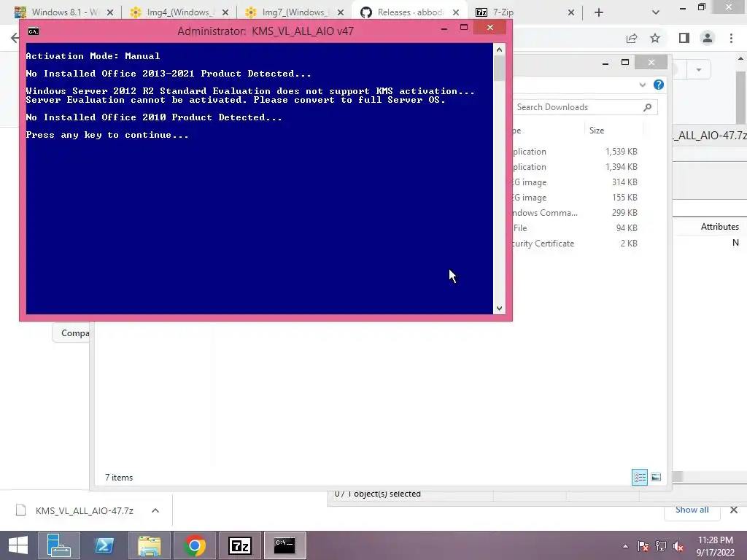The image size is (747, 560).
Task: Switch Explorer to details view icon
Action: pos(639,477)
